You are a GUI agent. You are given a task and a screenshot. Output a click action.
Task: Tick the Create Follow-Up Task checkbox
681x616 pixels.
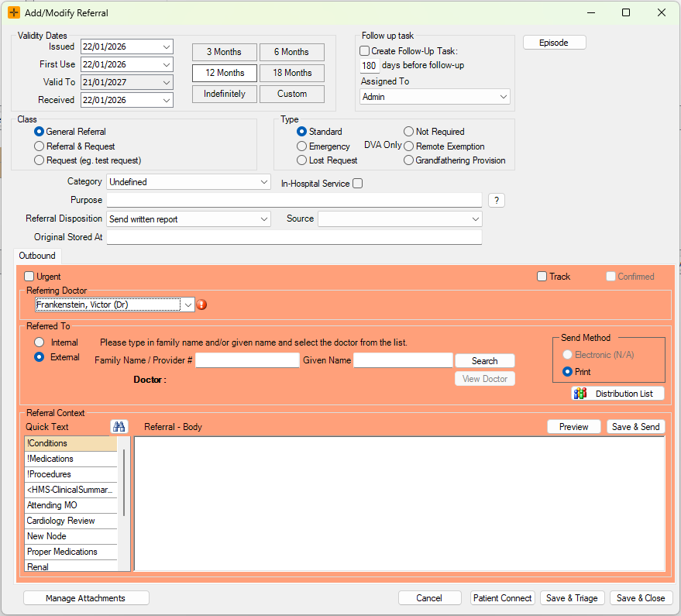tap(365, 51)
